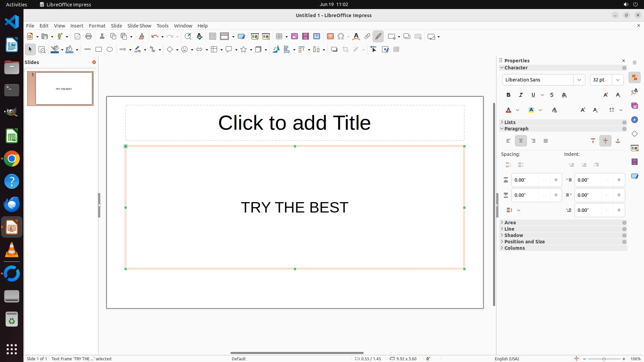The height and width of the screenshot is (362, 644).
Task: Open the font size dropdown
Action: point(618,80)
